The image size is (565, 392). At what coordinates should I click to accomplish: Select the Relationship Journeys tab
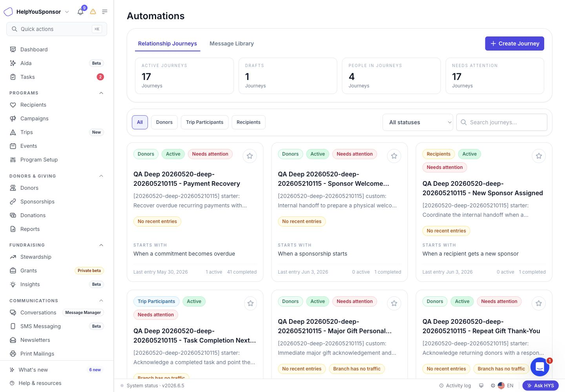[168, 44]
